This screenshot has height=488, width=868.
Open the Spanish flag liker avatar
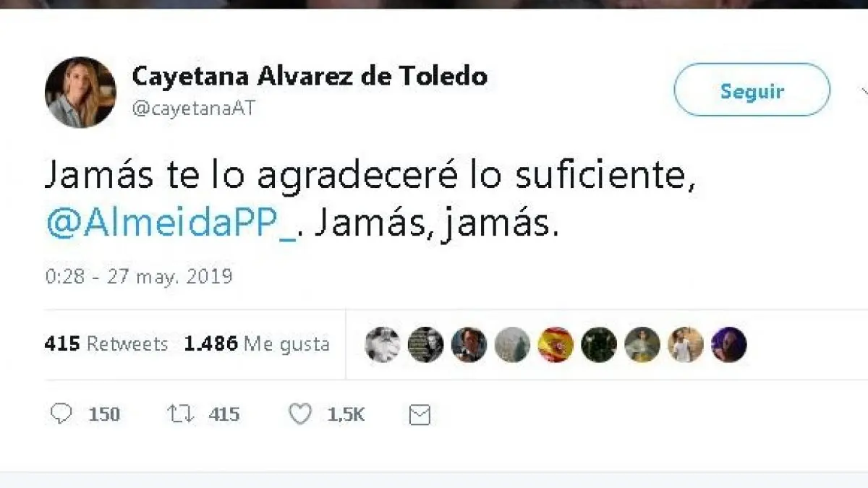[x=556, y=344]
